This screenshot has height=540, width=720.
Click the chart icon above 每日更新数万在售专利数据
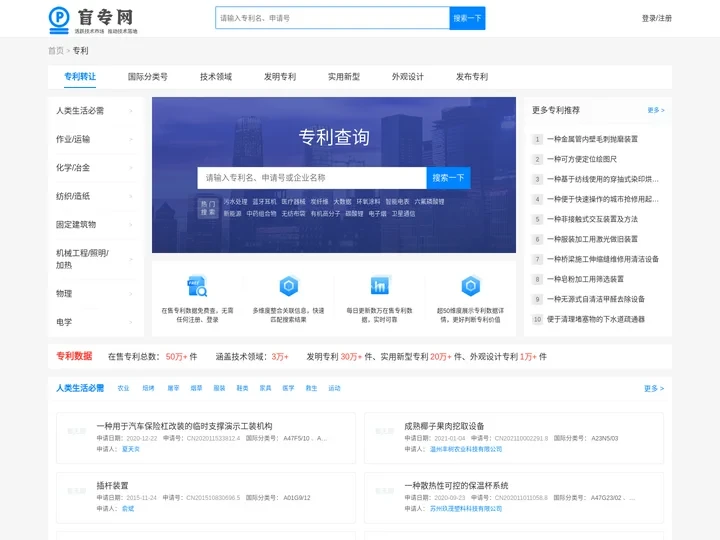[x=379, y=286]
